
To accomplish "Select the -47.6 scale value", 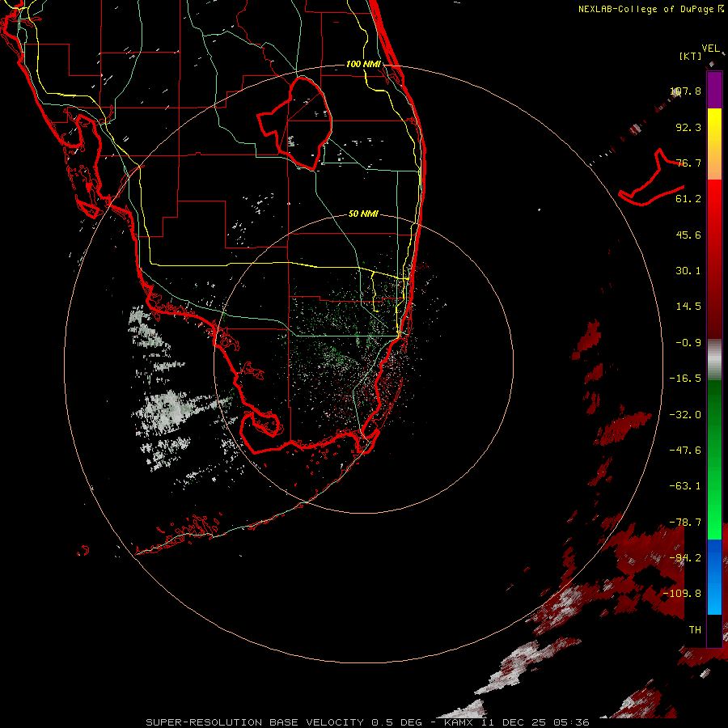I will [685, 451].
